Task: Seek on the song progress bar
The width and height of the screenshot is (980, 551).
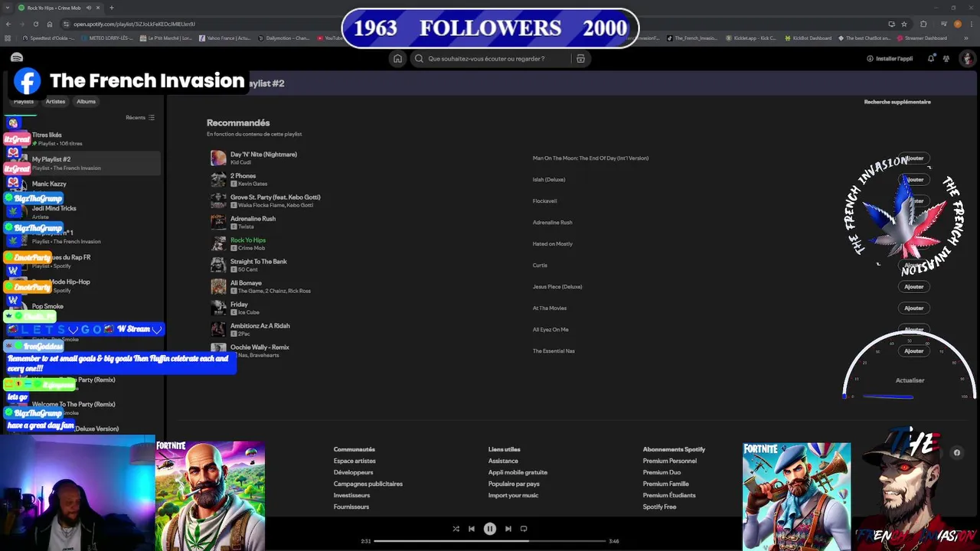Action: 490,541
